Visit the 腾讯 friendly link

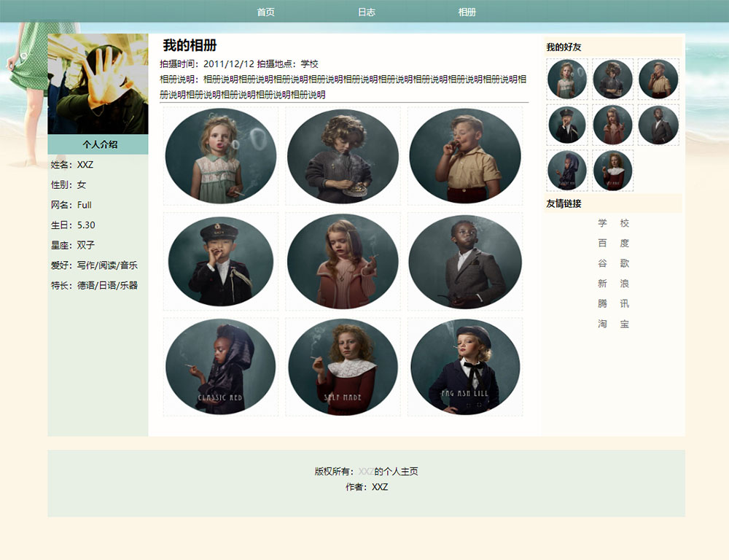[x=613, y=304]
